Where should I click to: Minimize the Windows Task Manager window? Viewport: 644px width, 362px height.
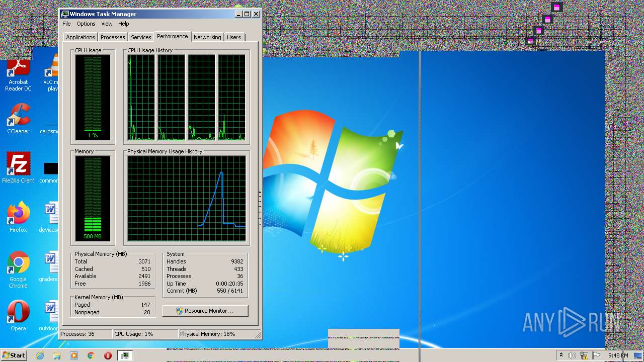click(238, 14)
